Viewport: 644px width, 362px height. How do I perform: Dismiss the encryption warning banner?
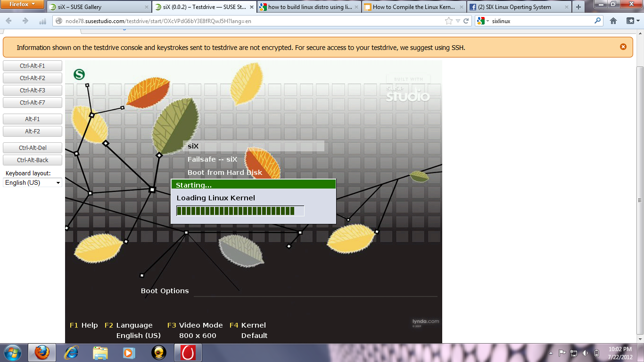tap(623, 47)
